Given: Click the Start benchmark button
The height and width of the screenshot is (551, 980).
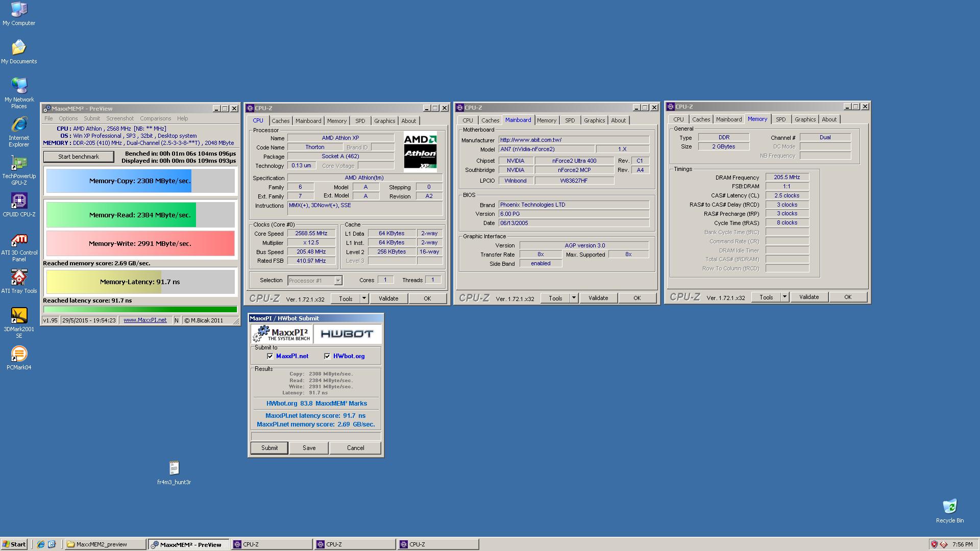Looking at the screenshot, I should point(79,157).
